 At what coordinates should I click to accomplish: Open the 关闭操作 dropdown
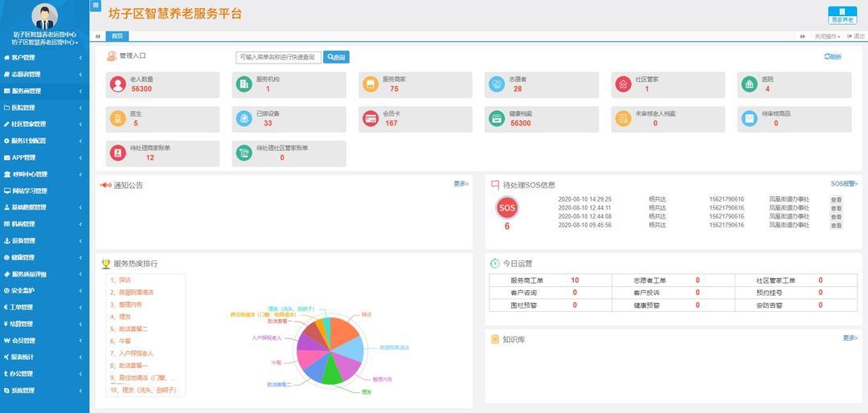[x=827, y=36]
